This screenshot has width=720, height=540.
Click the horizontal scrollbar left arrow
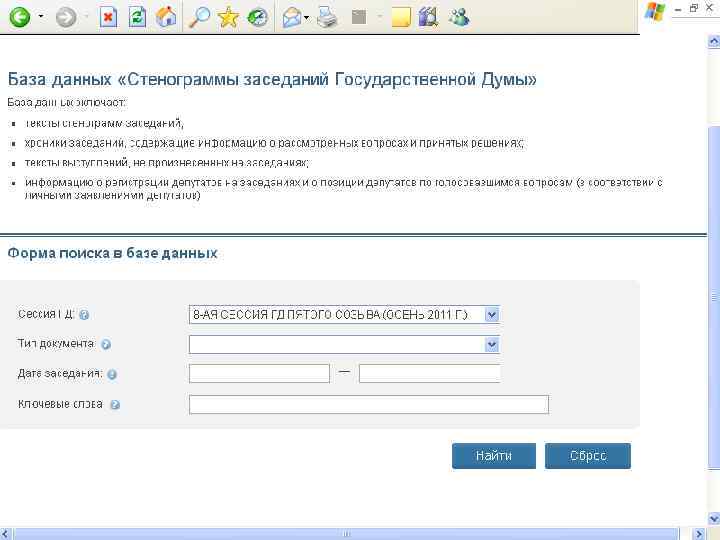click(x=6, y=534)
